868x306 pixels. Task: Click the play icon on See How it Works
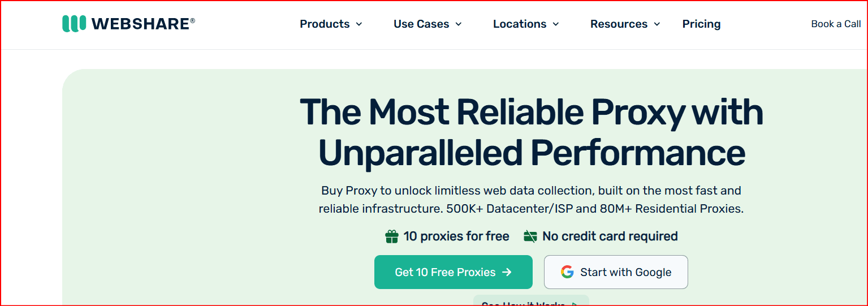click(x=575, y=304)
